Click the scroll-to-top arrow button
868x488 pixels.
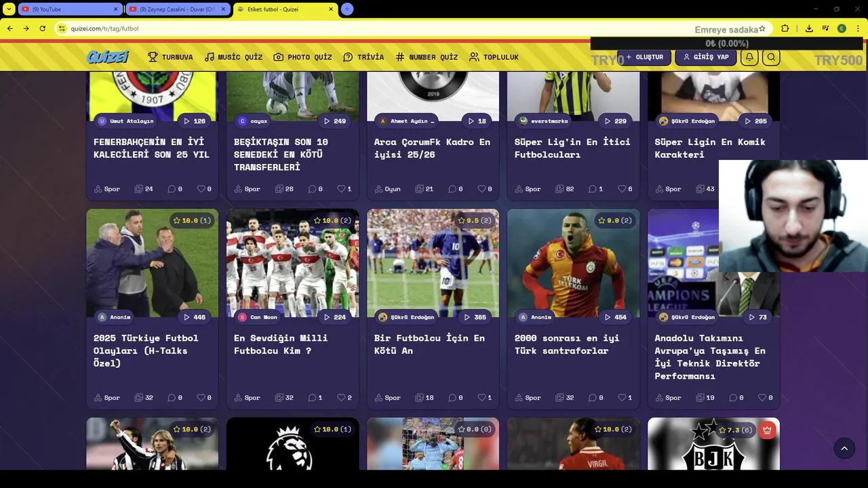844,448
